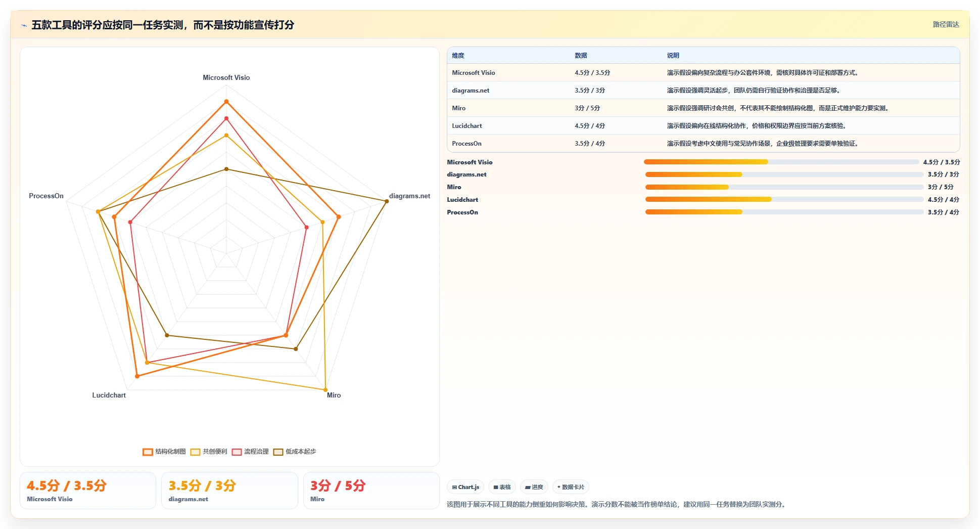Click the 低成本起步 data point on diagrams.net axis
Screen dimensions: 980x529
[x=387, y=201]
